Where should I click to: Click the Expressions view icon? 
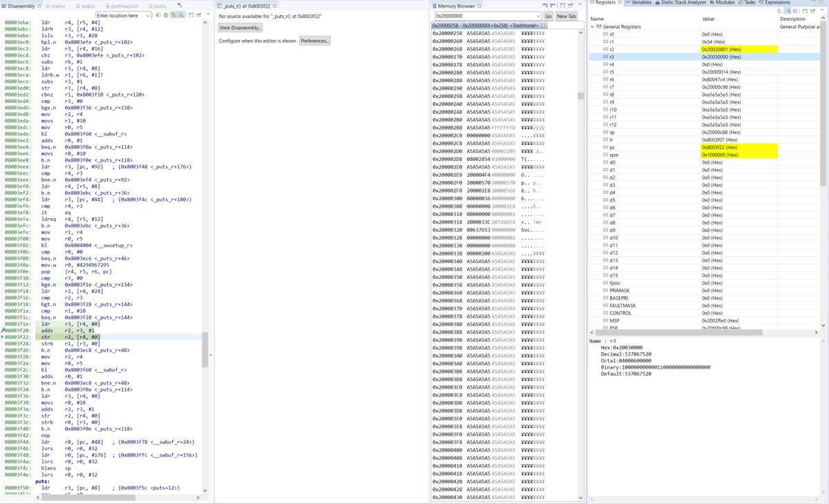759,3
